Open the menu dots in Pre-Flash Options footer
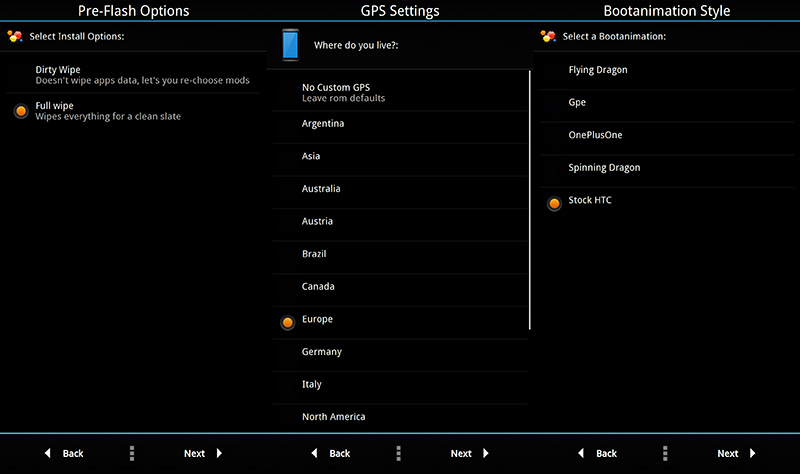This screenshot has height=474, width=800. point(132,453)
